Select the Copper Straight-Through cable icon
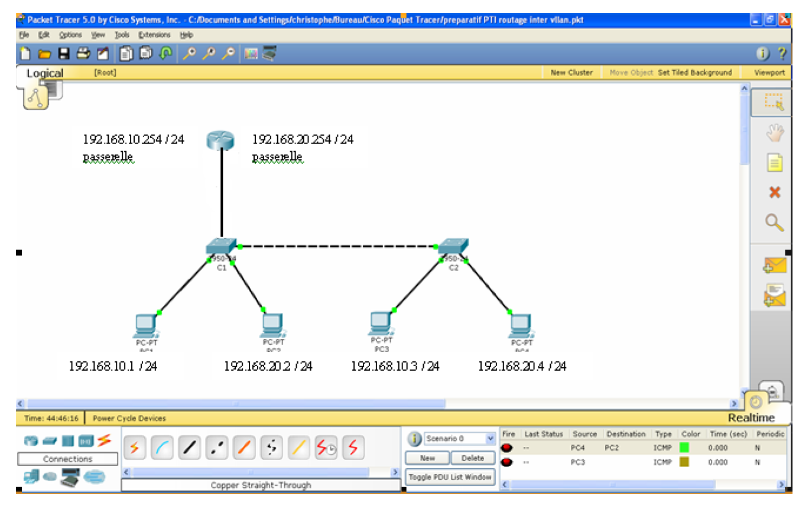The image size is (812, 506). pyautogui.click(x=189, y=448)
